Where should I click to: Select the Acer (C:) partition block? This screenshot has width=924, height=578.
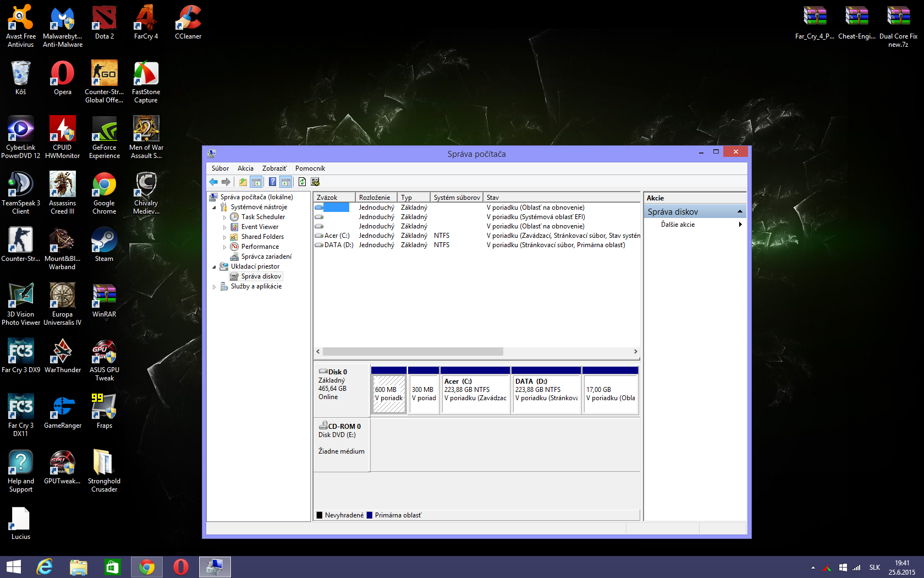point(475,394)
